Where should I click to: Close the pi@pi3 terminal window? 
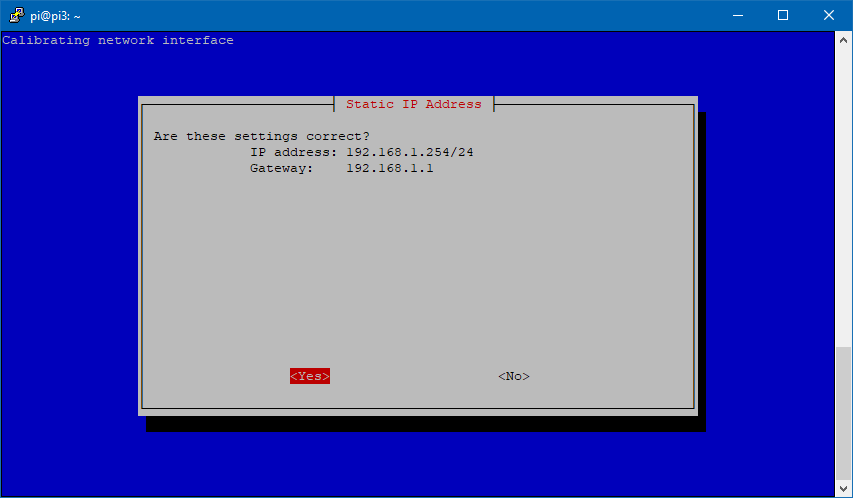829,15
